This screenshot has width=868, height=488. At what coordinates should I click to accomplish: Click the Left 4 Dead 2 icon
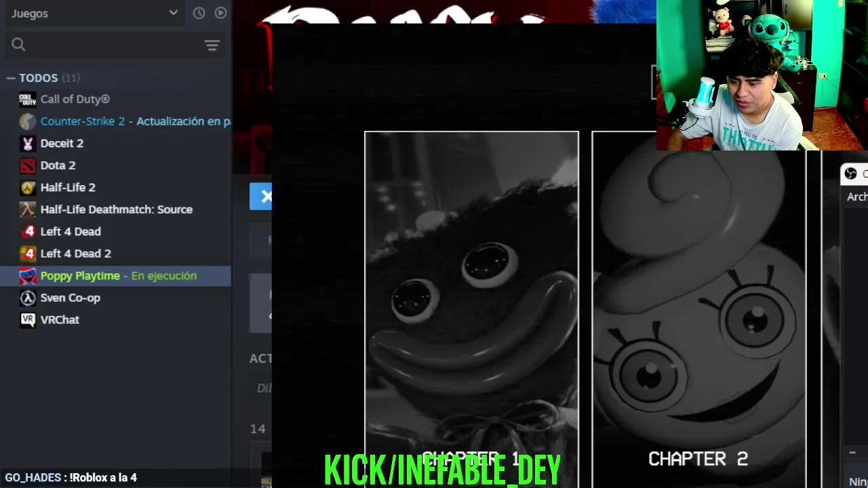[x=27, y=253]
